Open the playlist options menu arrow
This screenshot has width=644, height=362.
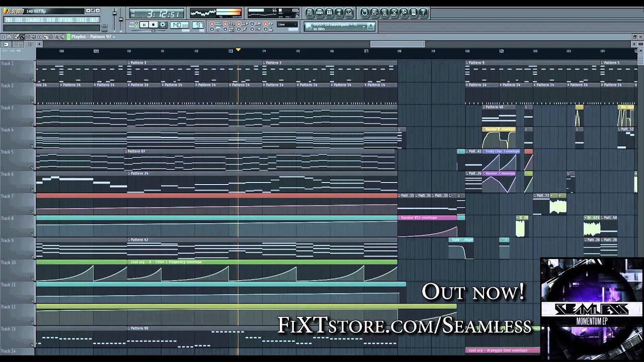pyautogui.click(x=3, y=37)
